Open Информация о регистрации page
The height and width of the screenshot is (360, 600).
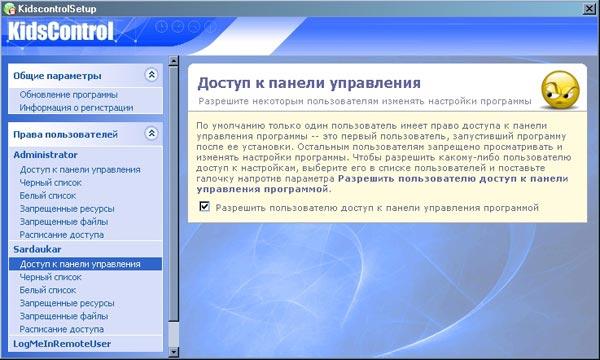(76, 108)
